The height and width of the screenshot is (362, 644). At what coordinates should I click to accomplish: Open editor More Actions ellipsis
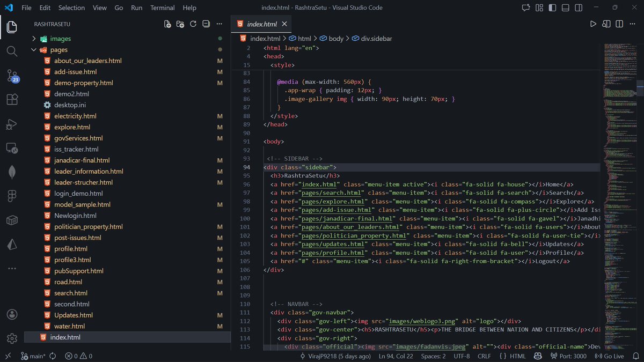[x=632, y=24]
